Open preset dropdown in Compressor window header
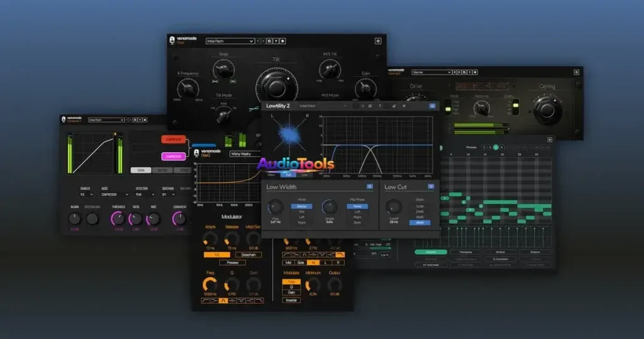Image resolution: width=644 pixels, height=339 pixels. (x=106, y=120)
